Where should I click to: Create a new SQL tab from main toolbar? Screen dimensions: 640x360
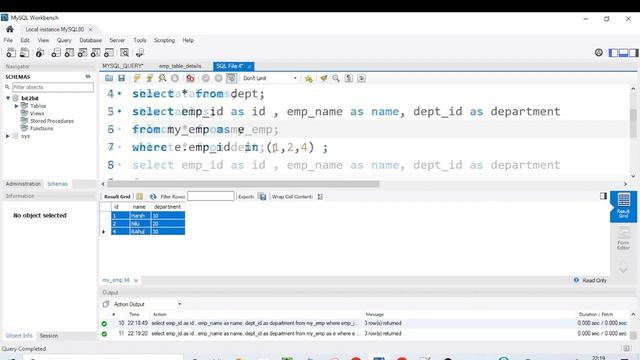(11, 53)
